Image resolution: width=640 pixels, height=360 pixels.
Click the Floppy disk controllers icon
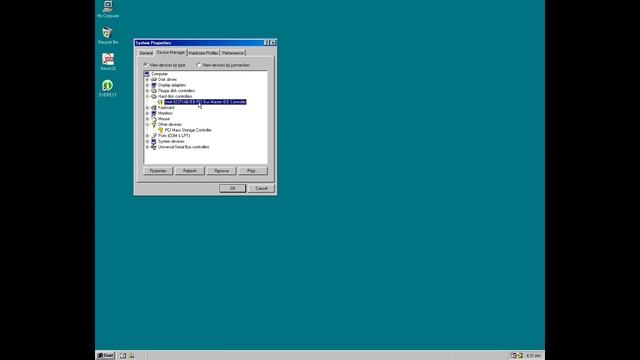click(153, 91)
